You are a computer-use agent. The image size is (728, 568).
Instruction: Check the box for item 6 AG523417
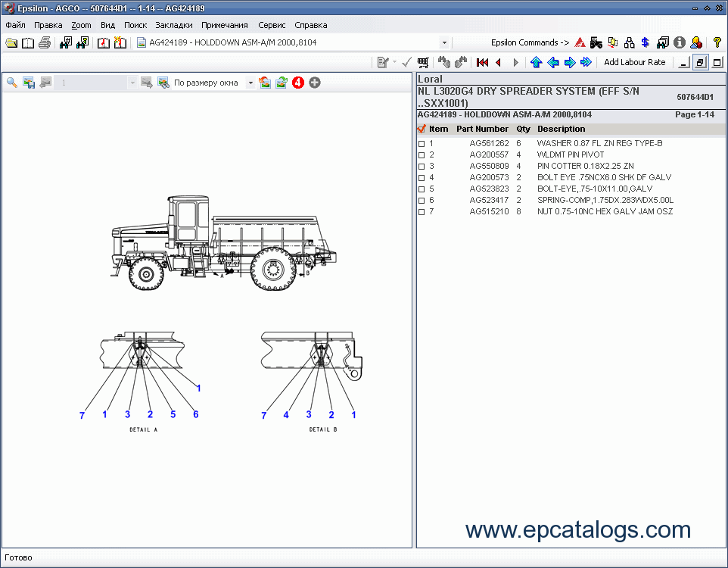click(422, 201)
